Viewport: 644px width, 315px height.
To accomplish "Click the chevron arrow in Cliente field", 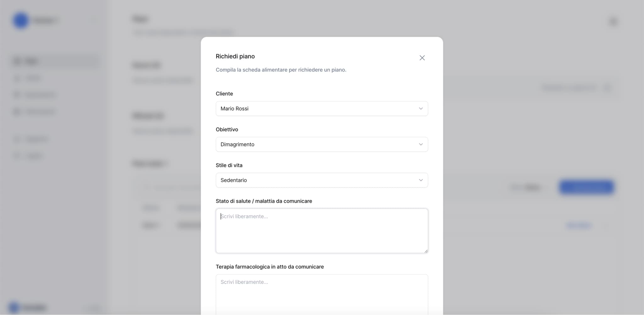I will click(421, 109).
